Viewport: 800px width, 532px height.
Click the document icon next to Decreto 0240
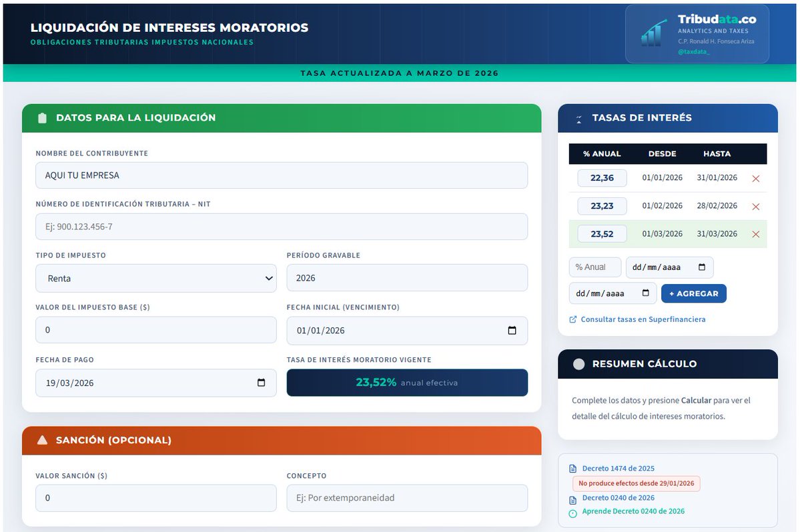573,501
